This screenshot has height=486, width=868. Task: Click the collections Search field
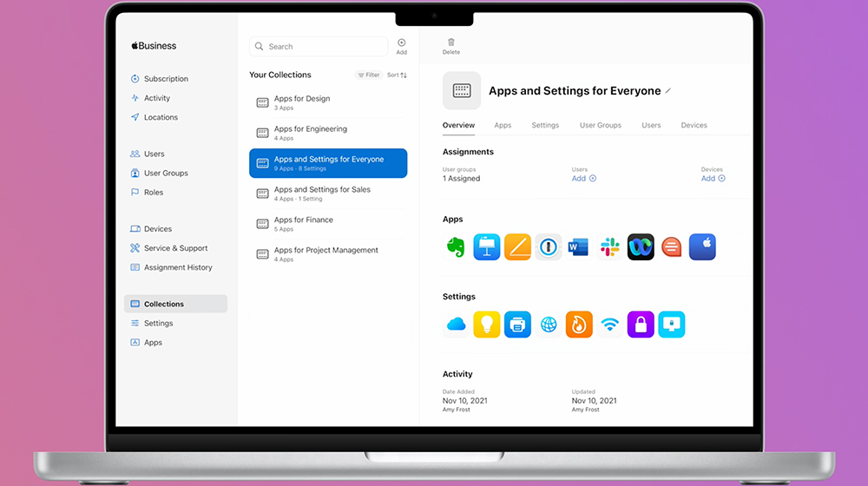click(319, 47)
